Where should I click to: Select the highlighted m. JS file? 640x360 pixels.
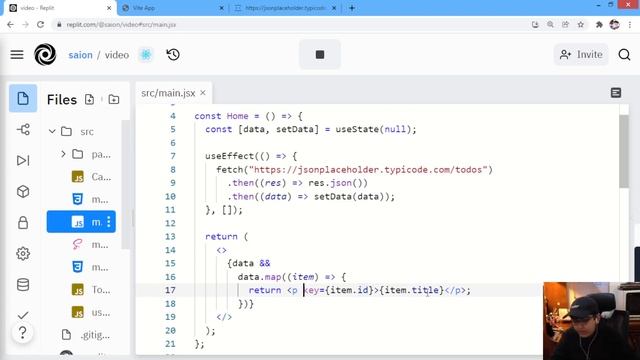tap(81, 222)
